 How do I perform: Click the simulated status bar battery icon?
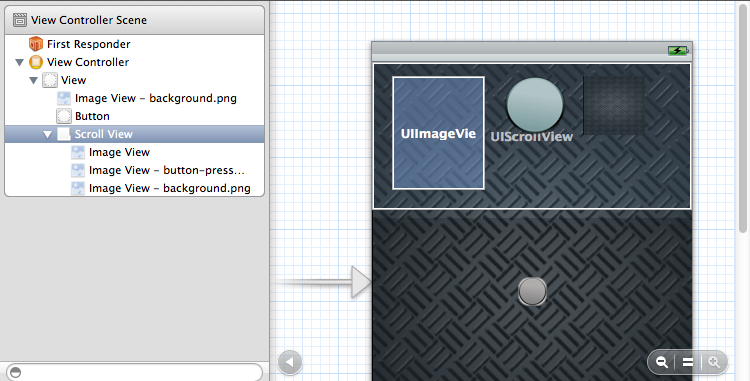(678, 50)
